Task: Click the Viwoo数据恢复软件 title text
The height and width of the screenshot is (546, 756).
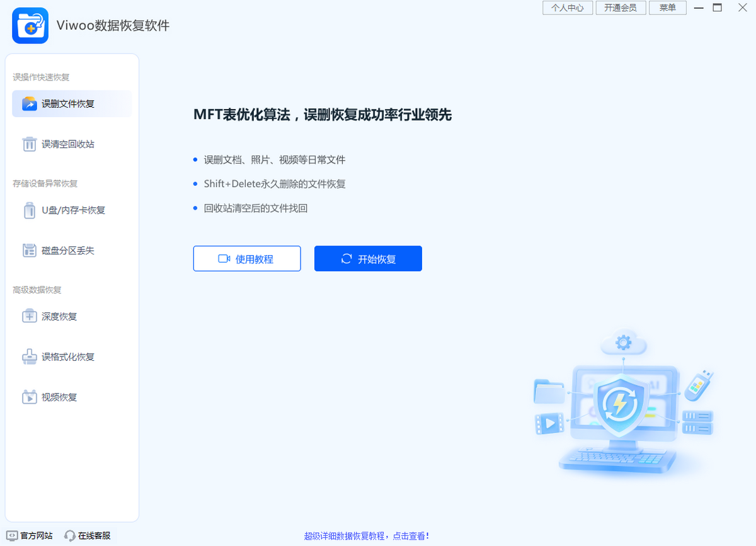Action: pos(113,26)
